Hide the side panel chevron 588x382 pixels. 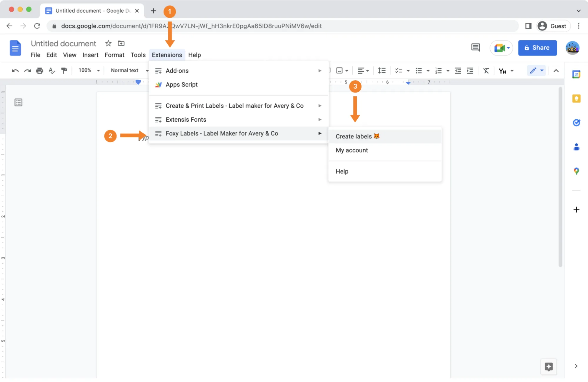coord(576,366)
